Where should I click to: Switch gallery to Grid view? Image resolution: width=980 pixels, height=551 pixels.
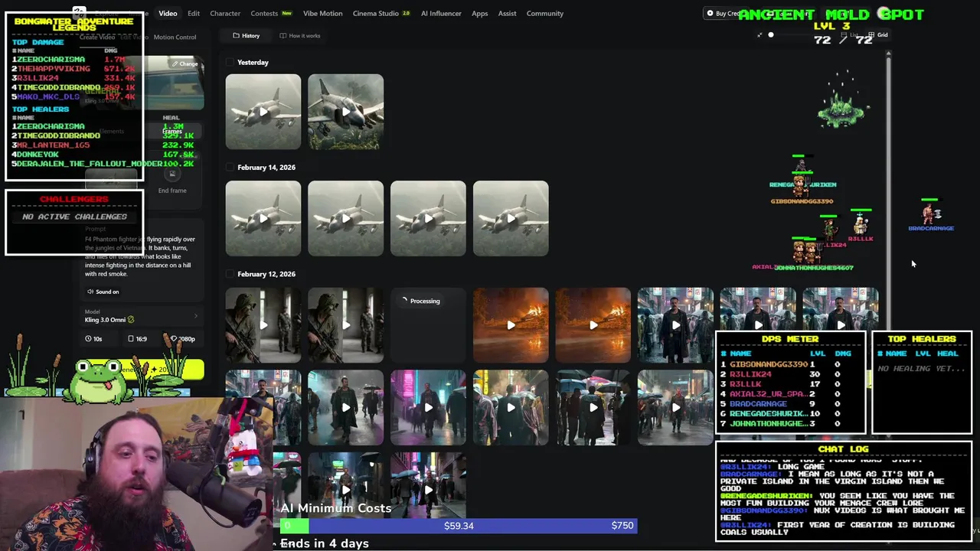pyautogui.click(x=878, y=34)
